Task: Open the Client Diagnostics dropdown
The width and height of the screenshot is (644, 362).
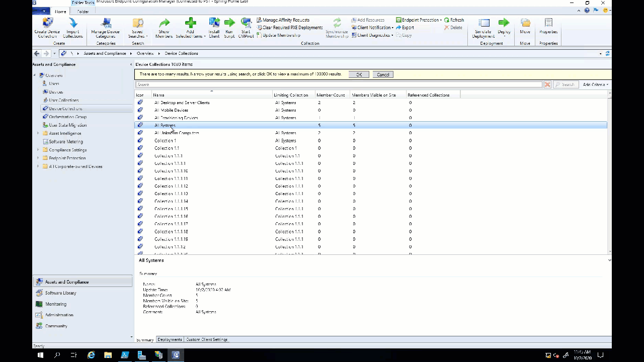Action: coord(373,35)
